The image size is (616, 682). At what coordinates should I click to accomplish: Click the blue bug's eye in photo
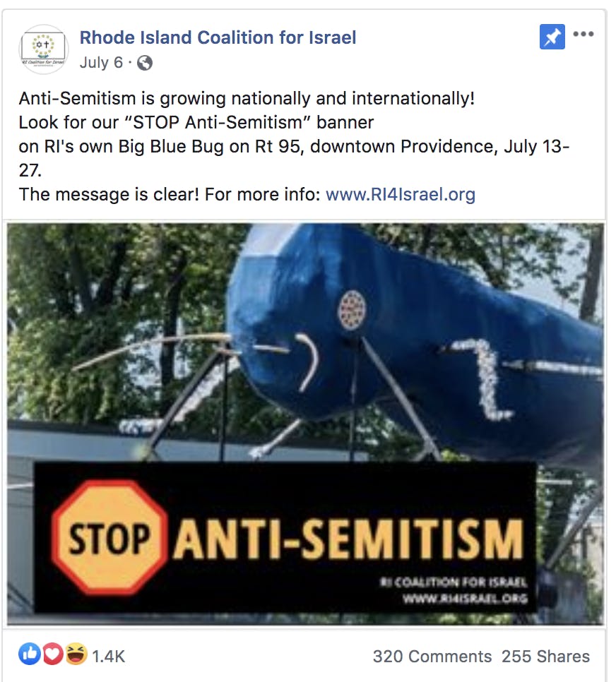point(352,311)
